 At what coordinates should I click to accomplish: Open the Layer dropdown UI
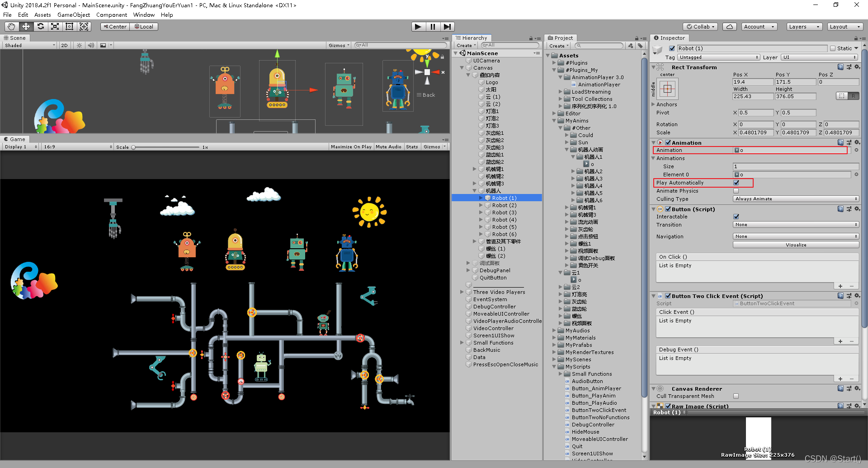[819, 57]
